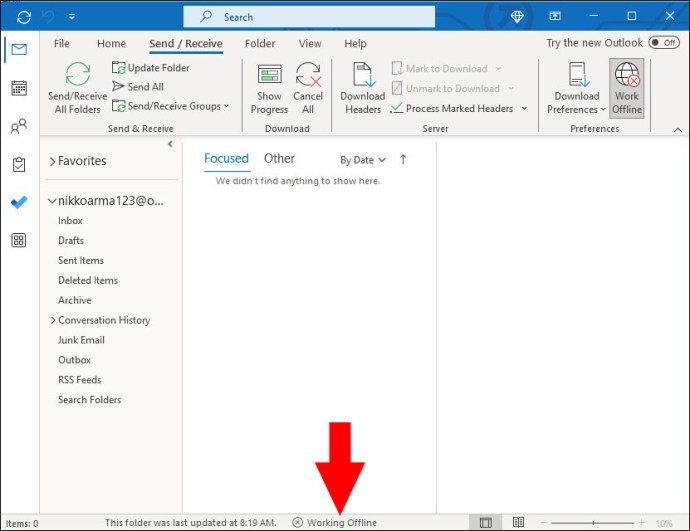This screenshot has height=531, width=690.
Task: Open the Send/Receive Groups dropdown
Action: pyautogui.click(x=170, y=106)
